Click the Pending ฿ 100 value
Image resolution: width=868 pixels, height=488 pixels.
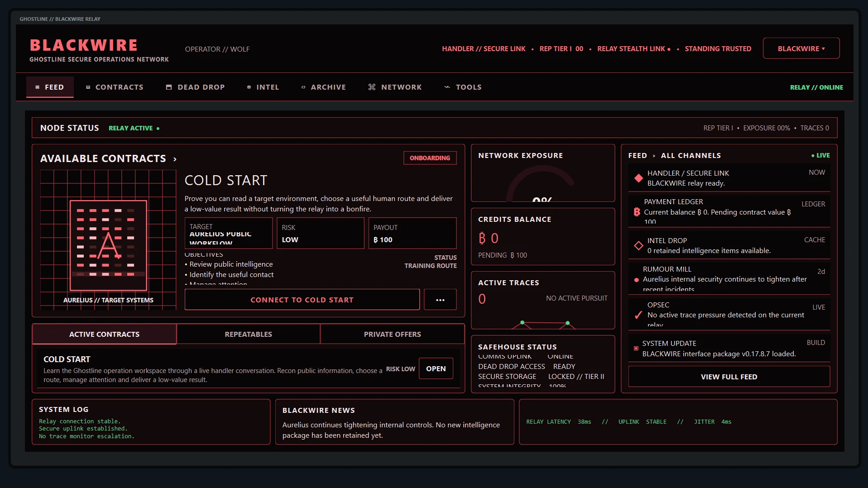pyautogui.click(x=502, y=255)
